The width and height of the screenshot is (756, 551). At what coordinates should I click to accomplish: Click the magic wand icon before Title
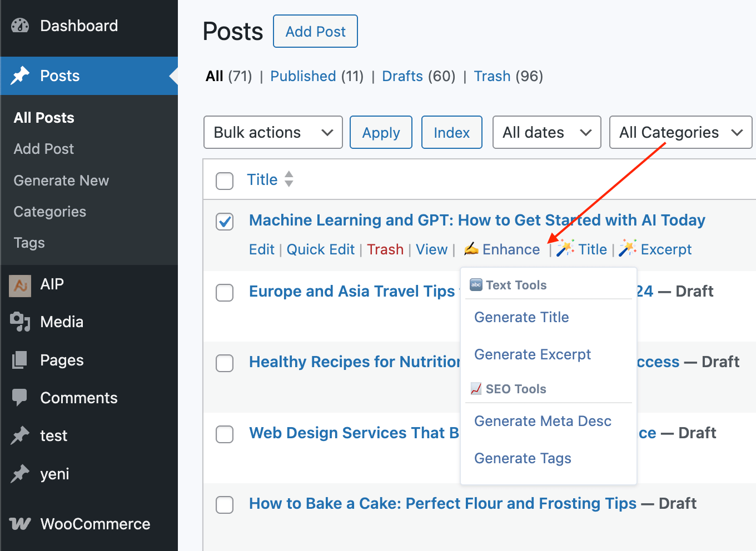click(565, 248)
